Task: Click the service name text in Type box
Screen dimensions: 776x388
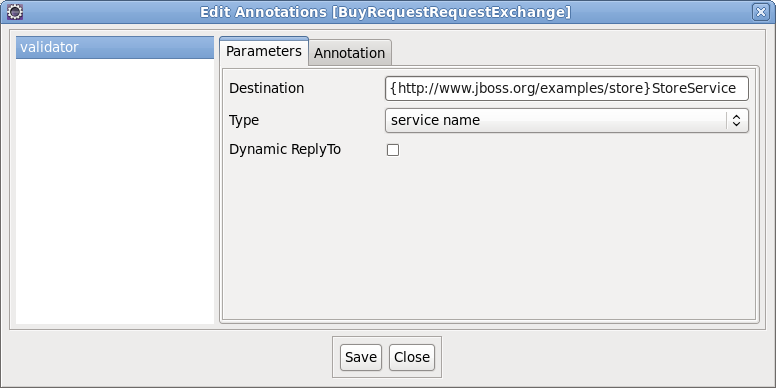Action: [x=436, y=120]
